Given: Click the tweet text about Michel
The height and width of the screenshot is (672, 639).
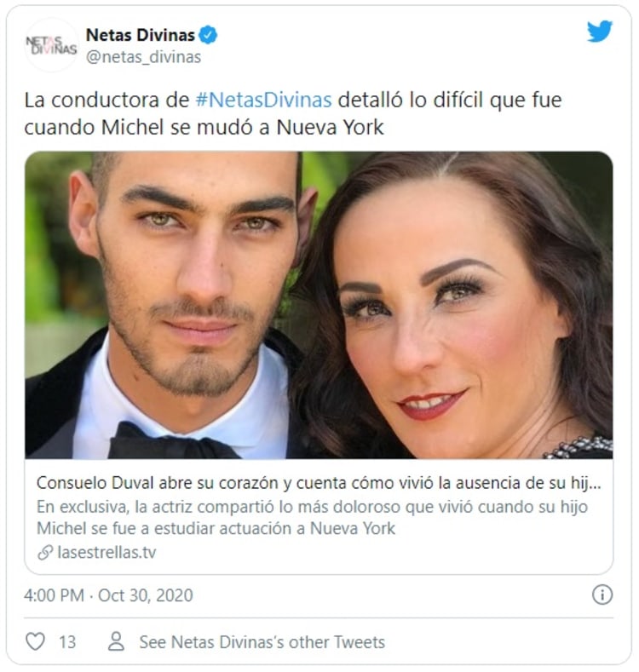Looking at the screenshot, I should coord(293,113).
